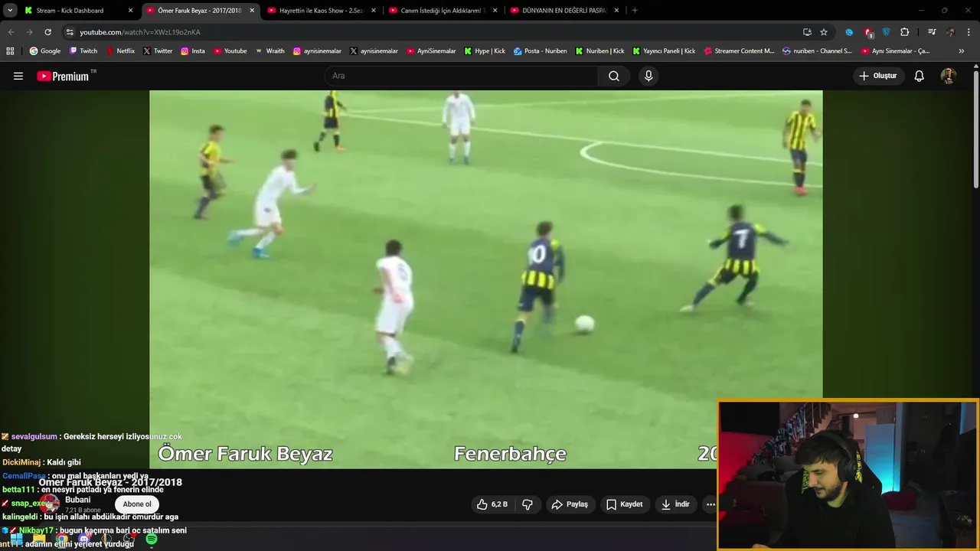Click the Oluştur create button

click(x=879, y=76)
